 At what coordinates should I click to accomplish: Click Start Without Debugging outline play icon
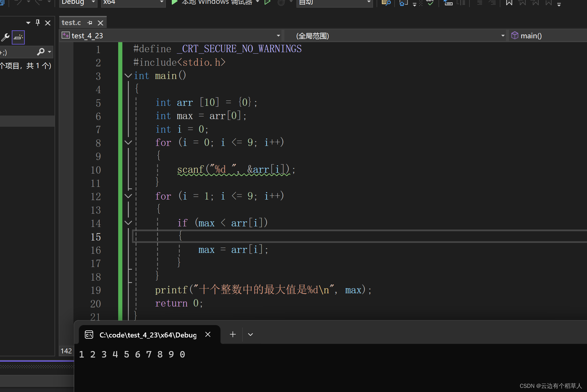click(x=267, y=2)
